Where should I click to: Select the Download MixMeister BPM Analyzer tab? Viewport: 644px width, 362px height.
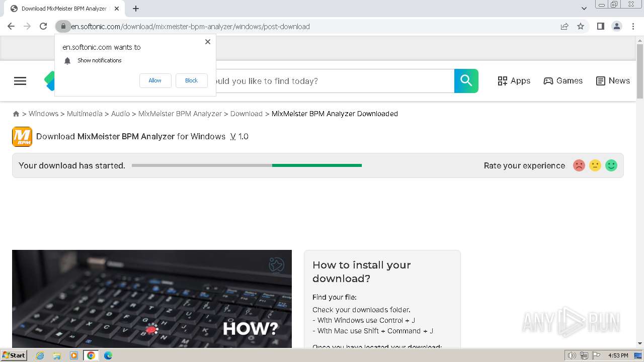tap(64, 9)
